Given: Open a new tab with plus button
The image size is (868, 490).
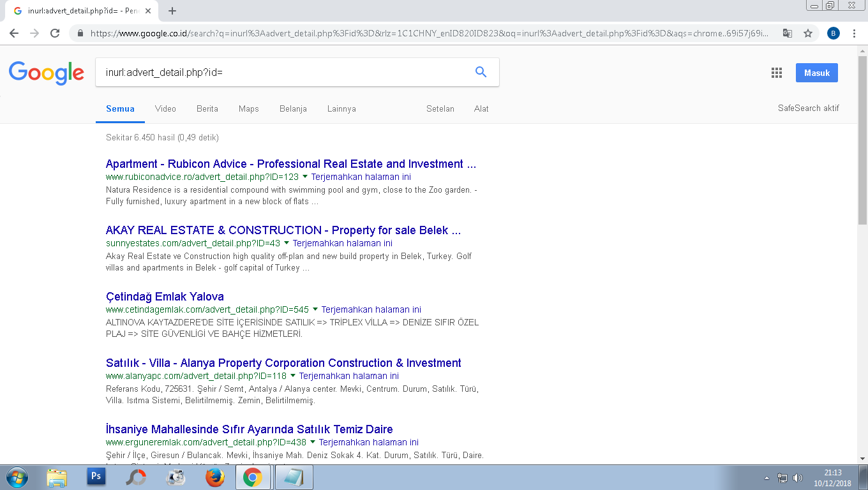Looking at the screenshot, I should pos(172,11).
